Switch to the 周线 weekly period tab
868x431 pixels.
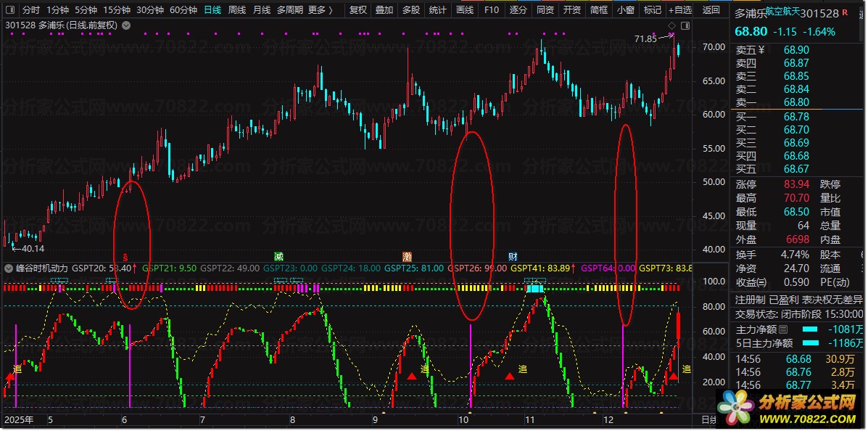(236, 10)
